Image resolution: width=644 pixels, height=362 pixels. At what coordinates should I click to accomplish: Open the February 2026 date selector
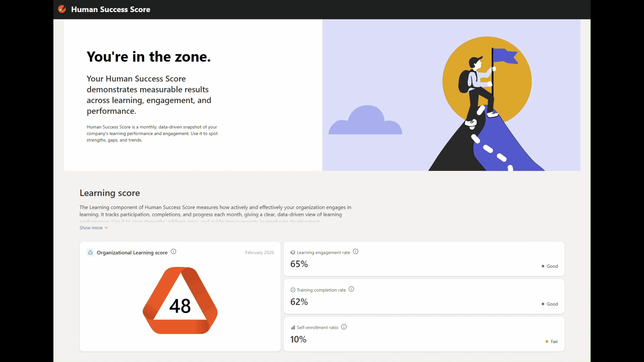click(x=259, y=252)
